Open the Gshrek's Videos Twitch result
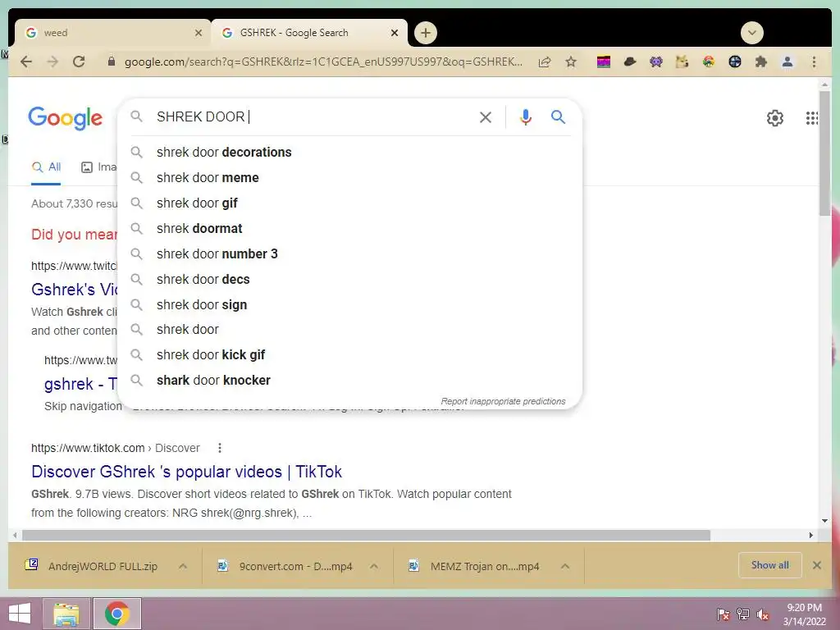Image resolution: width=840 pixels, height=630 pixels. pyautogui.click(x=74, y=290)
